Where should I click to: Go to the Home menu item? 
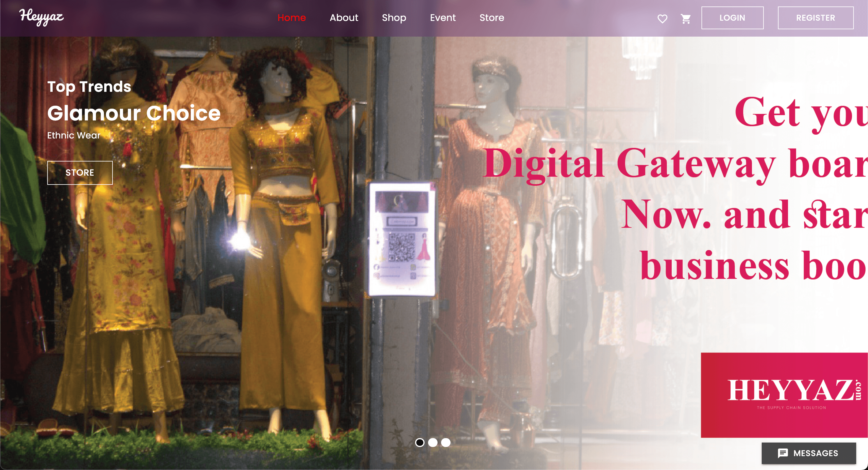(291, 17)
